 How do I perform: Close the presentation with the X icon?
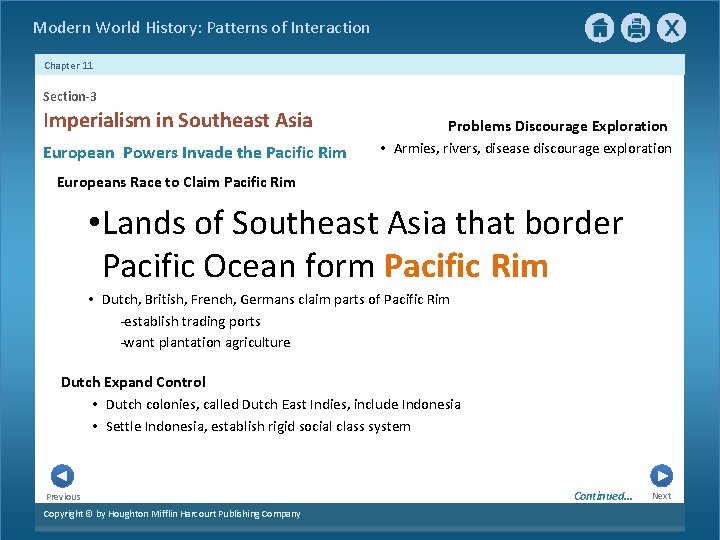pyautogui.click(x=671, y=28)
